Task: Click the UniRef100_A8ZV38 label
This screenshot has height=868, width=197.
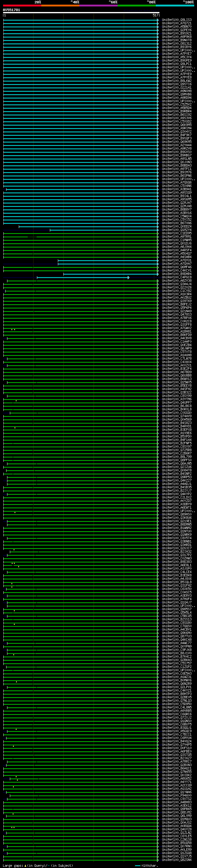Action: (x=177, y=281)
